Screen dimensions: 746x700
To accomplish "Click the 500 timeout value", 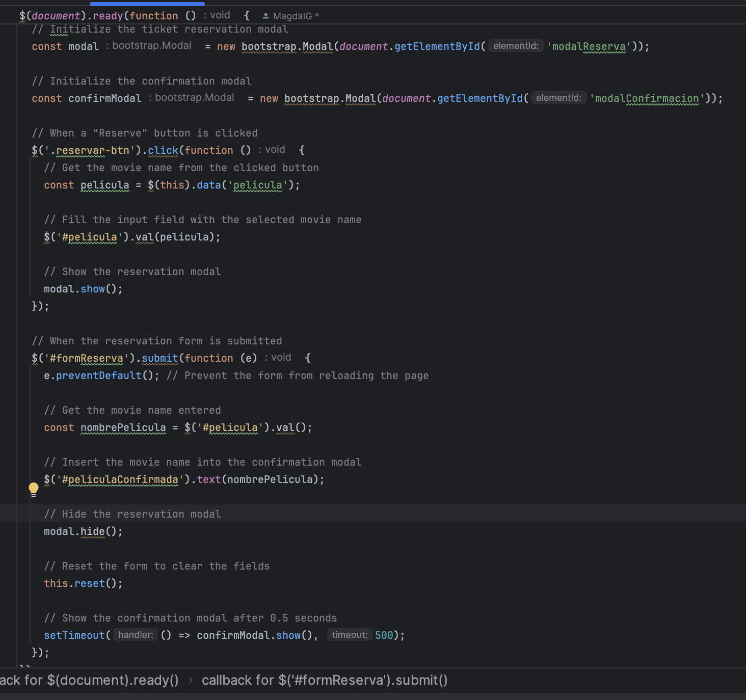I will [384, 635].
